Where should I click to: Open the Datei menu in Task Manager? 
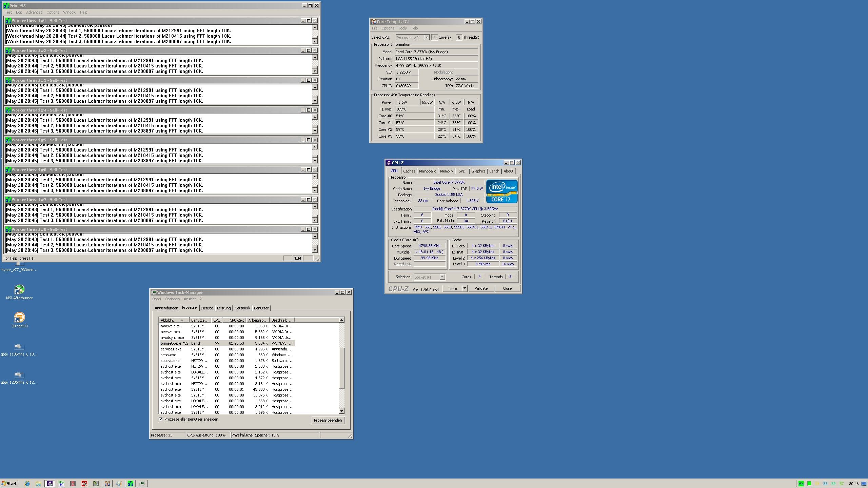coord(157,299)
